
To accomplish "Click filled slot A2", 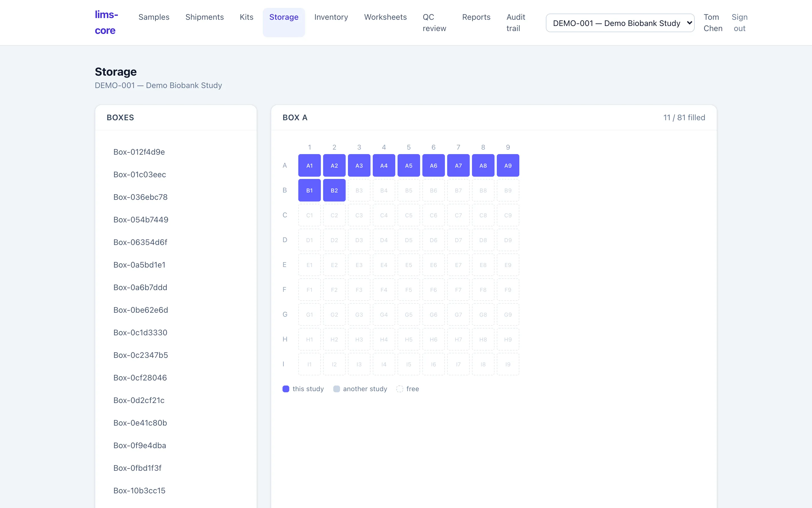I will pos(334,165).
